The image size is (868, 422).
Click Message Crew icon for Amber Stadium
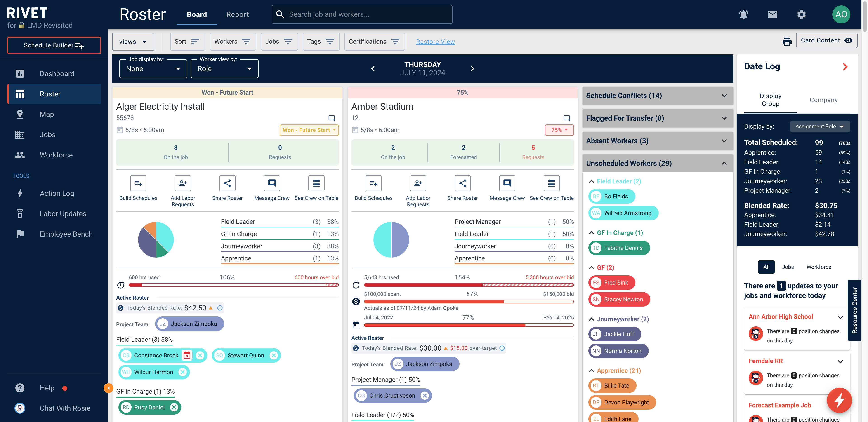click(507, 183)
